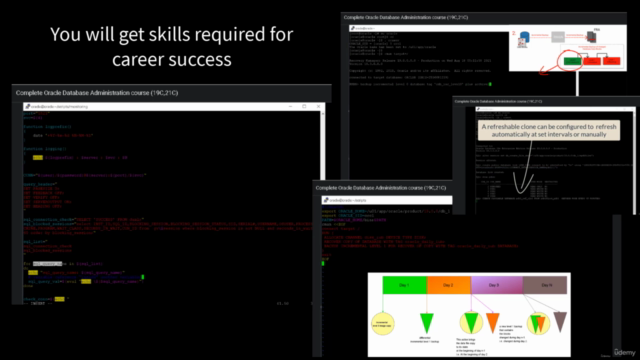The width and height of the screenshot is (640, 360).
Task: Click the right-middle window's course title text
Action: [x=498, y=101]
